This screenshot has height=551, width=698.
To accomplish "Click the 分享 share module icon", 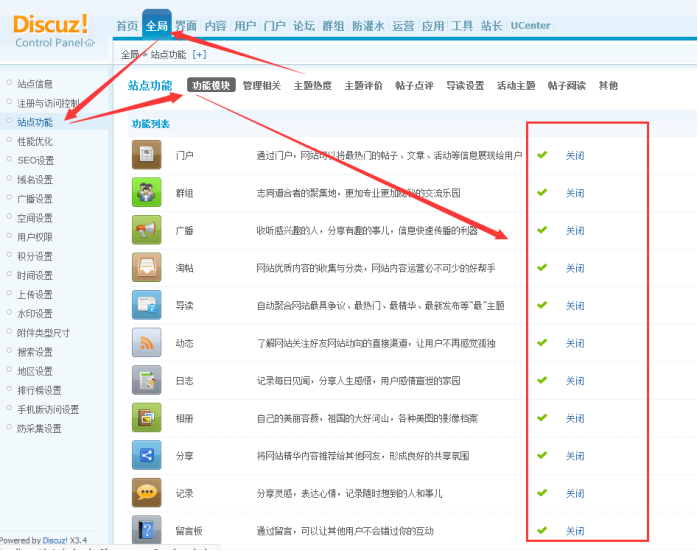I will coord(146,455).
